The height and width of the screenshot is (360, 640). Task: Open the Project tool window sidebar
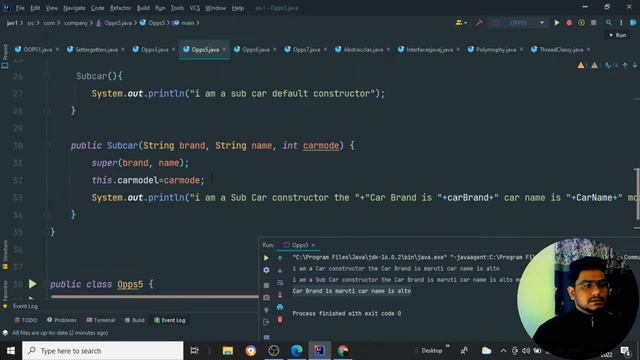click(5, 55)
